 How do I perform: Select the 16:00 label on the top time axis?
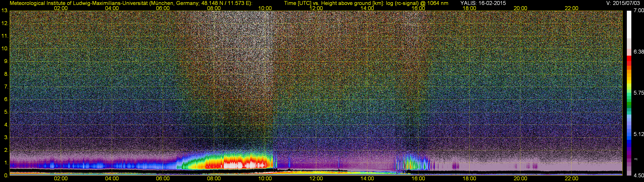[x=418, y=8]
